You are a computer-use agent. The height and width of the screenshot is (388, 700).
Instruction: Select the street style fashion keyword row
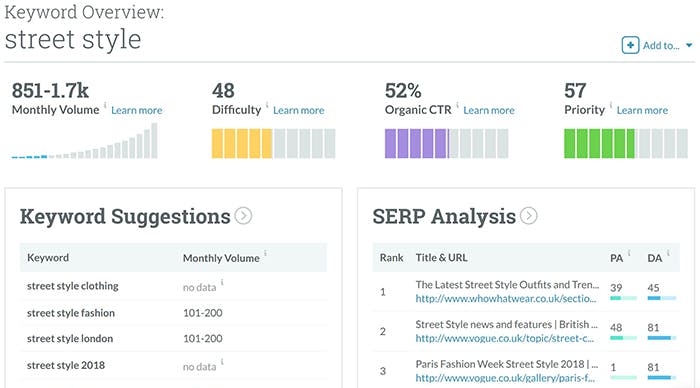pyautogui.click(x=173, y=313)
